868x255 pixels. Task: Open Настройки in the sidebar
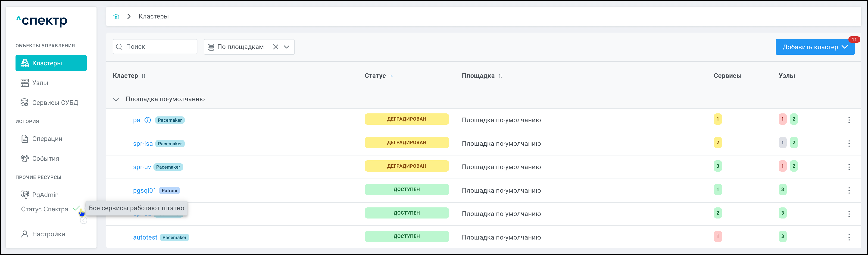point(49,234)
